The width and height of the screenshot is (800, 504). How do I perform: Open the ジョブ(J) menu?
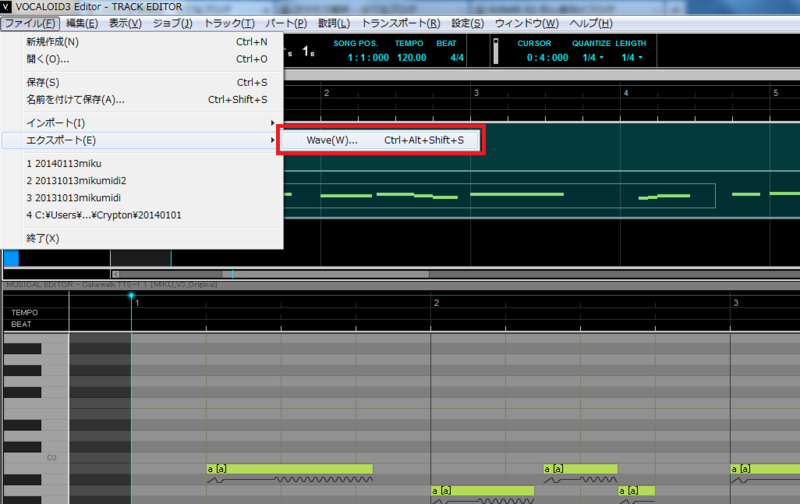[172, 23]
